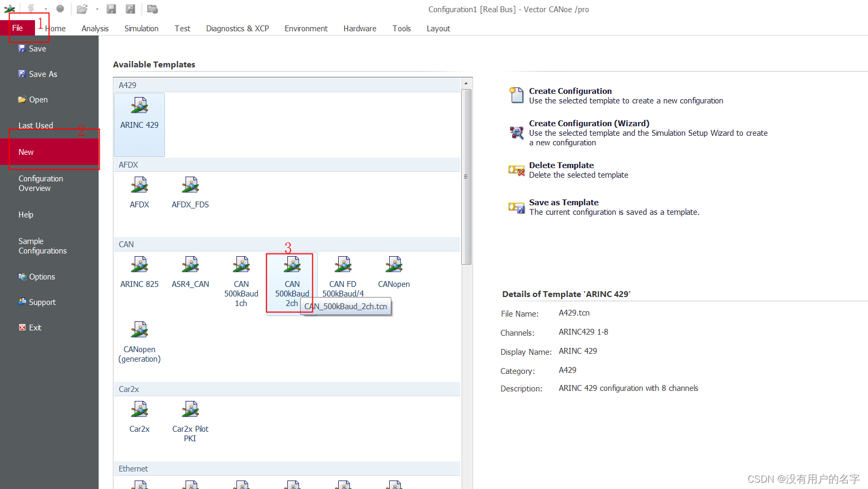868x489 pixels.
Task: Open dropdown arrow beside start measurement icon
Action: 46,9
